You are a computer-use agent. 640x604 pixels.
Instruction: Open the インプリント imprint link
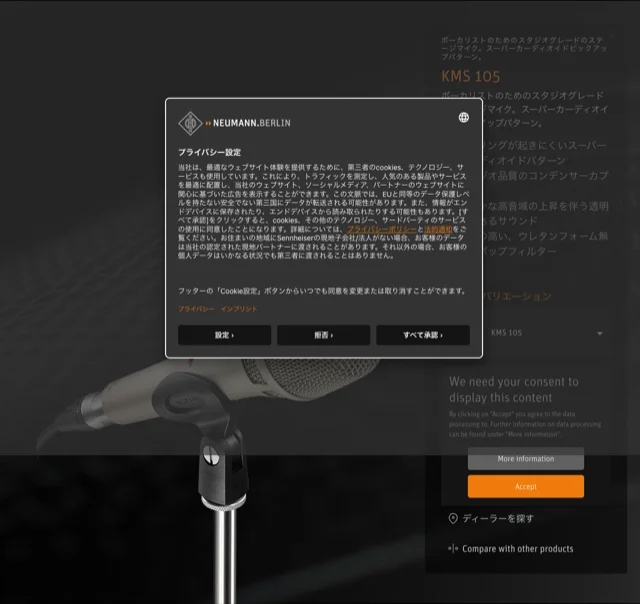239,309
